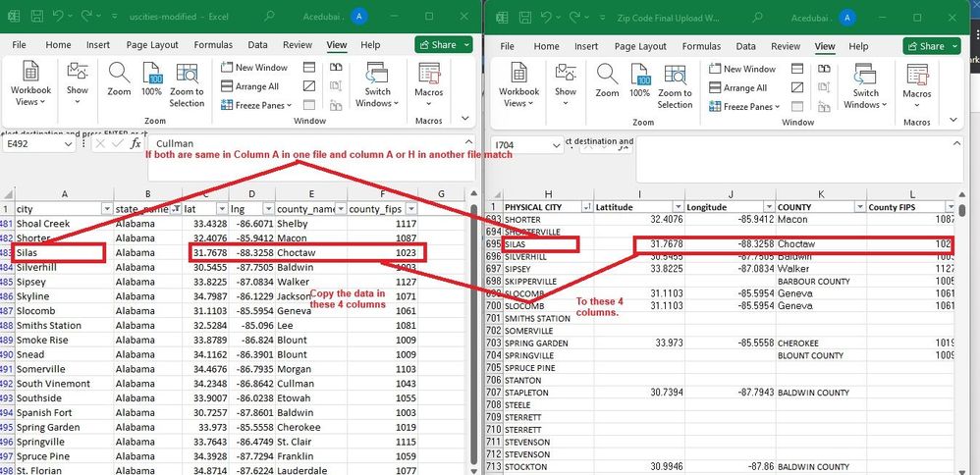Click Save icon in left Excel window

click(x=37, y=17)
